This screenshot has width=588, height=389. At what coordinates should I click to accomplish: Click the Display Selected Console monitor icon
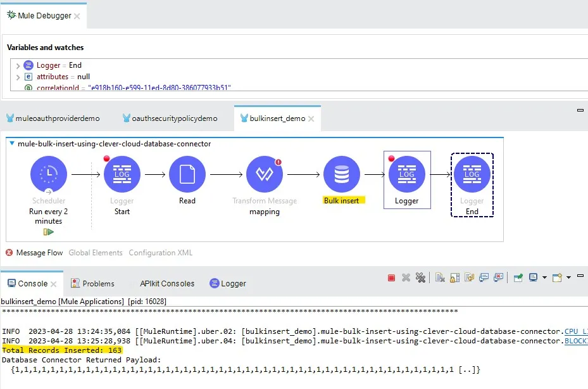pyautogui.click(x=533, y=277)
